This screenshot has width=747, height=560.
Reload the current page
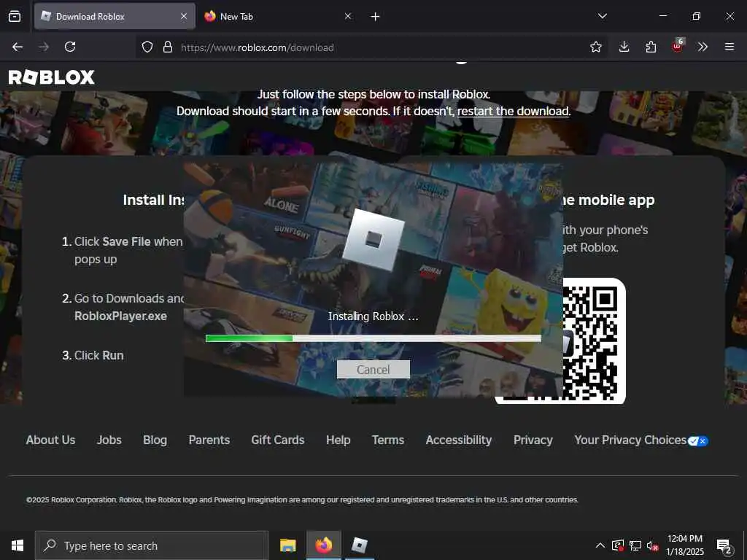click(x=70, y=47)
